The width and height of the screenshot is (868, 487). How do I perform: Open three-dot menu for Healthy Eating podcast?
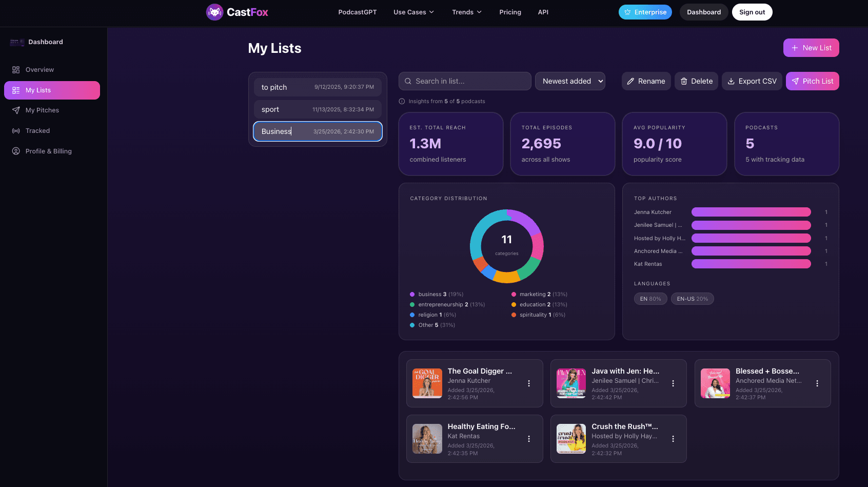click(x=529, y=439)
